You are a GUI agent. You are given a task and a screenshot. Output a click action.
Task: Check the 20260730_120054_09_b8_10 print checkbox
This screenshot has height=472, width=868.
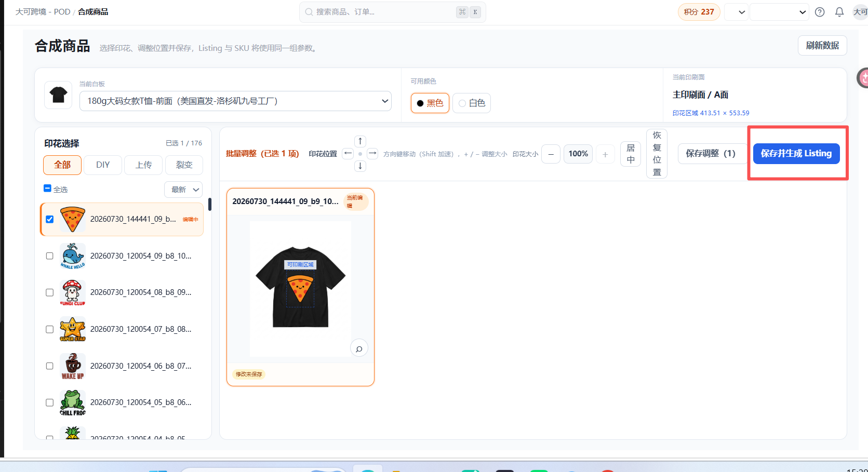50,256
